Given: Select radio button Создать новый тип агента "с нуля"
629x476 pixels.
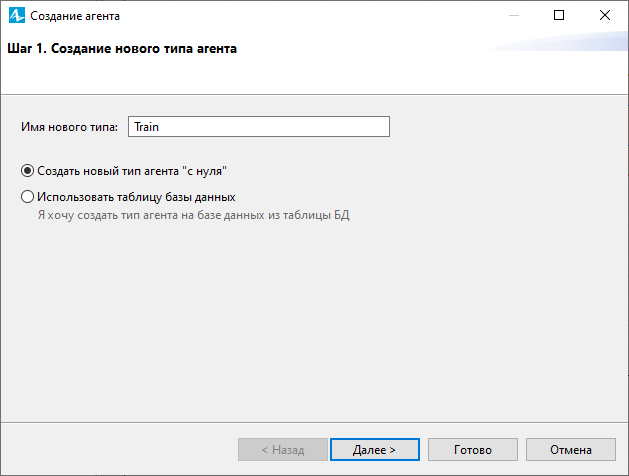Looking at the screenshot, I should pos(27,171).
